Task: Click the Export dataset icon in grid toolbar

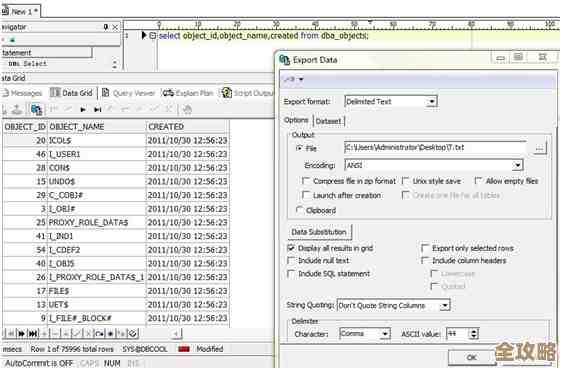Action: coord(36,109)
